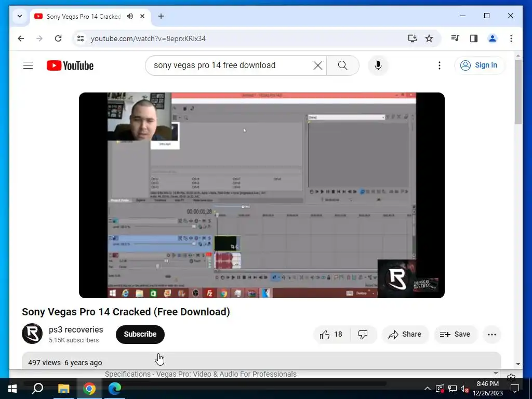
Task: Open Chrome three-dot menu
Action: click(511, 38)
